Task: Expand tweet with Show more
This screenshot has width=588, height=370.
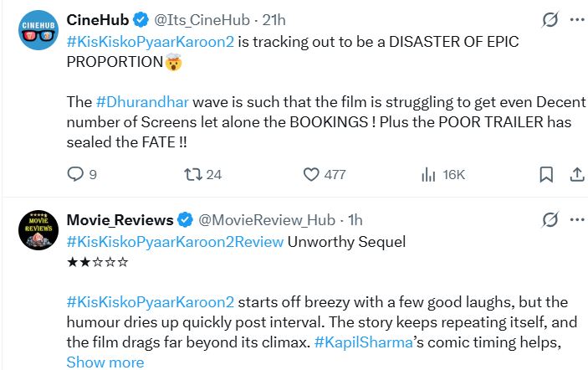Action: (x=105, y=362)
